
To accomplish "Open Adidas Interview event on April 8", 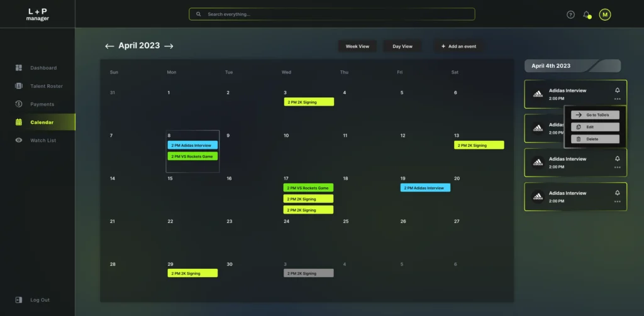I will [192, 145].
